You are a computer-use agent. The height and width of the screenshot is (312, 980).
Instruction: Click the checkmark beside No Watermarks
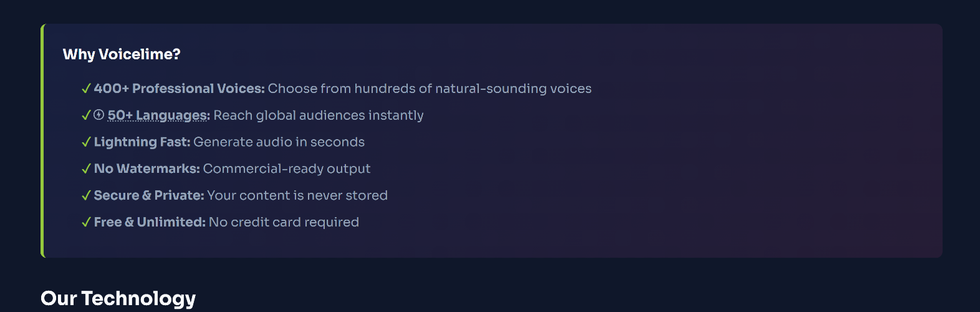(x=86, y=169)
